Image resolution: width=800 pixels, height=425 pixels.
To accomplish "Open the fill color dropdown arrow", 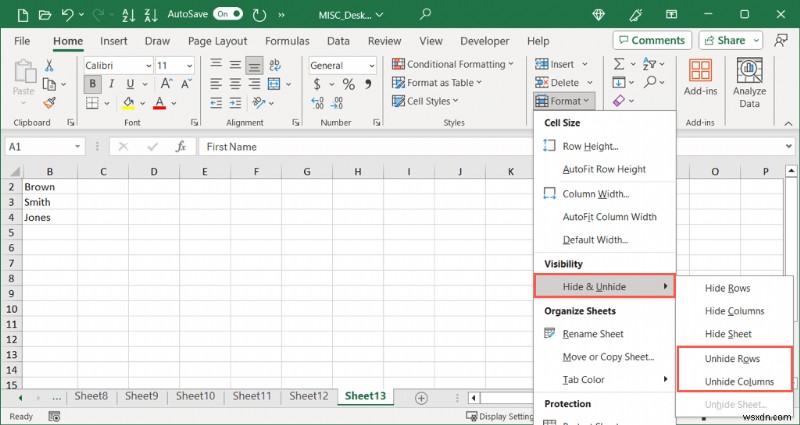I will [142, 104].
